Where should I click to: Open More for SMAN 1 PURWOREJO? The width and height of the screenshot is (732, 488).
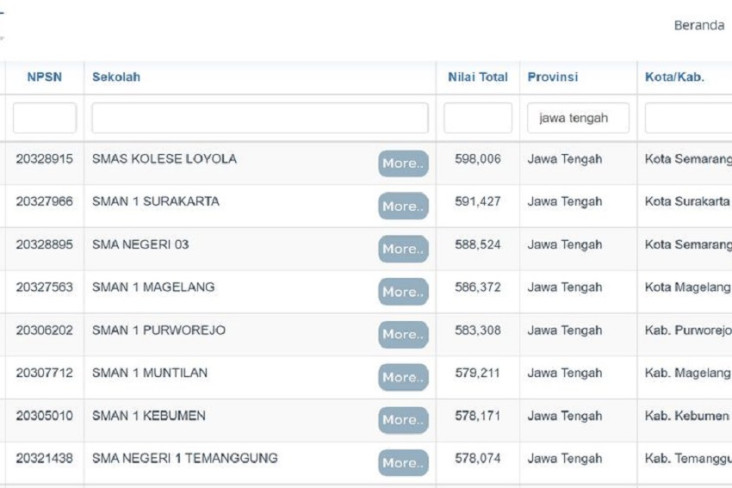tap(403, 334)
